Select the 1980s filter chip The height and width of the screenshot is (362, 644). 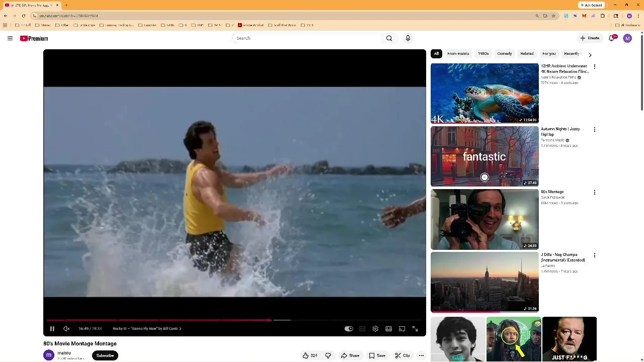pyautogui.click(x=483, y=54)
